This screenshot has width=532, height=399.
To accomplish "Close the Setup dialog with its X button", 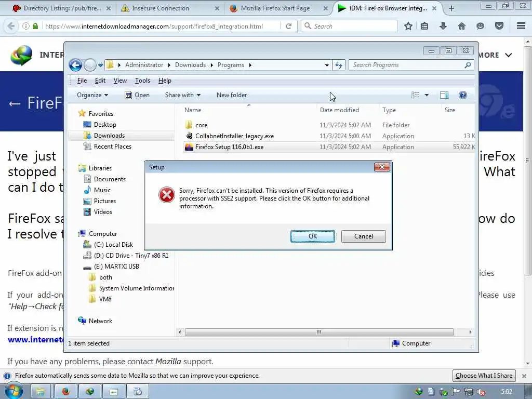I will point(382,167).
